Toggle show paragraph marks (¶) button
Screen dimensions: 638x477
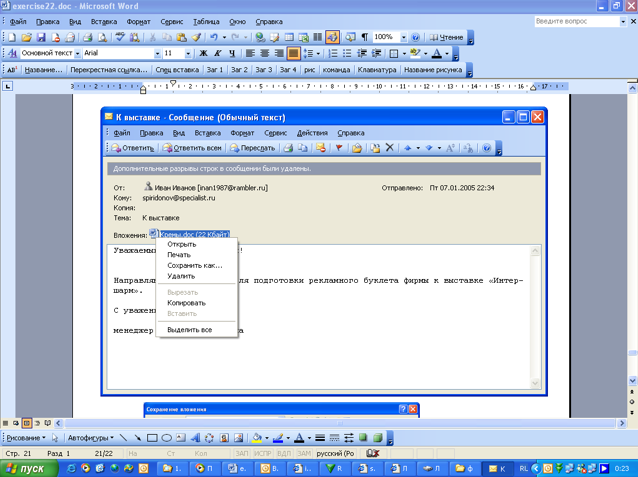[365, 37]
